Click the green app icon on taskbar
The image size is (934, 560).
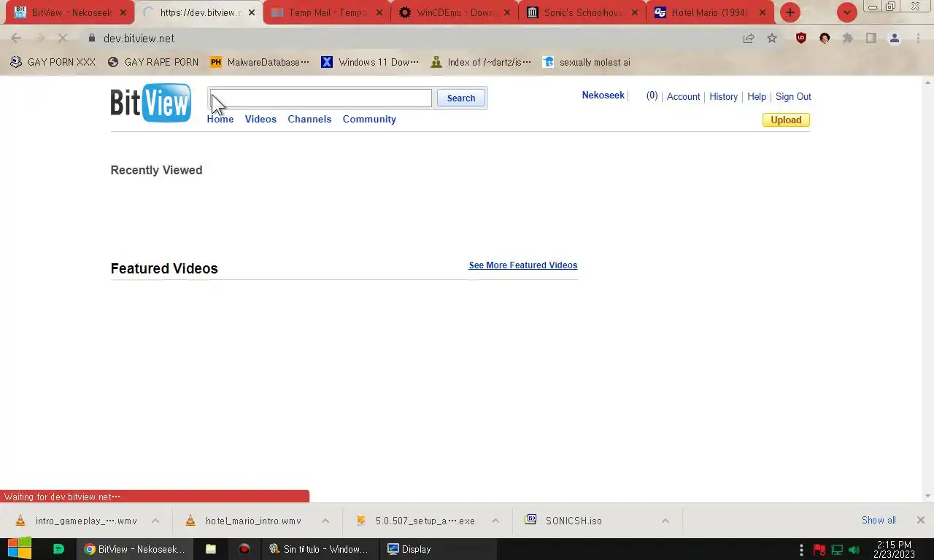pyautogui.click(x=59, y=549)
